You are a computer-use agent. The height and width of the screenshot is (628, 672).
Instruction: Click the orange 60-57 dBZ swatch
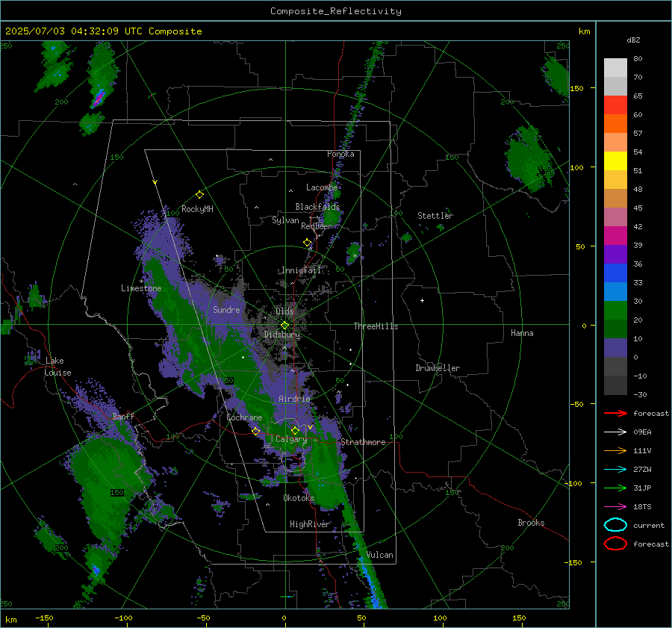(615, 124)
